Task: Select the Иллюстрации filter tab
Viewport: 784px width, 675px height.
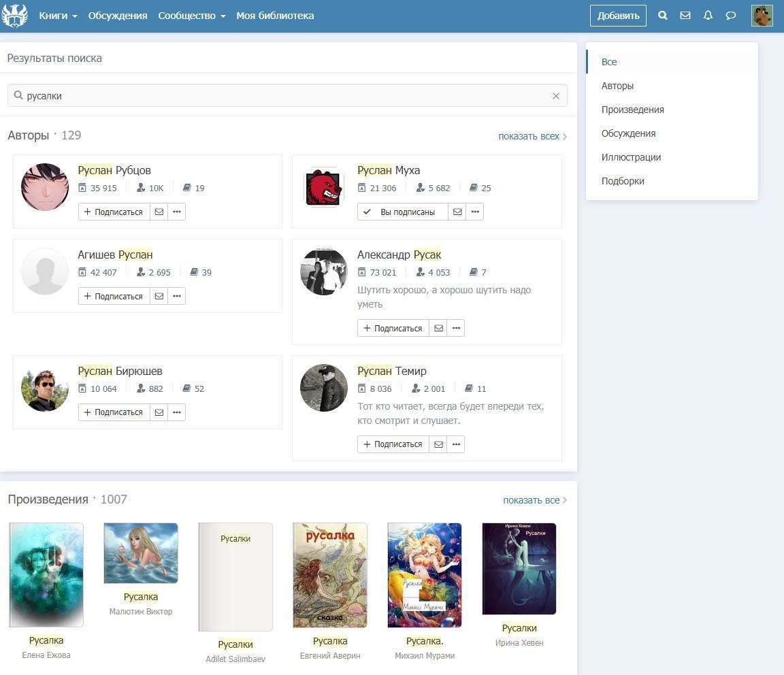Action: pos(631,157)
